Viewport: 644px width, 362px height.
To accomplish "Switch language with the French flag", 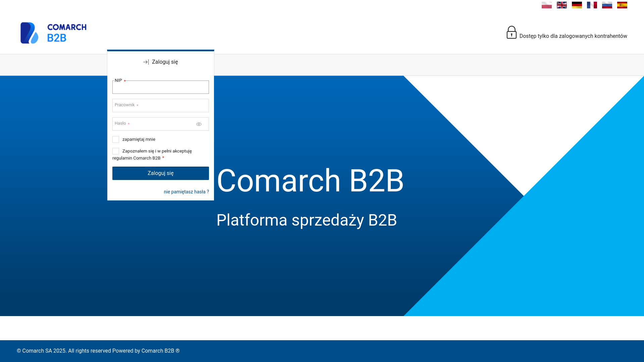I will coord(592,5).
